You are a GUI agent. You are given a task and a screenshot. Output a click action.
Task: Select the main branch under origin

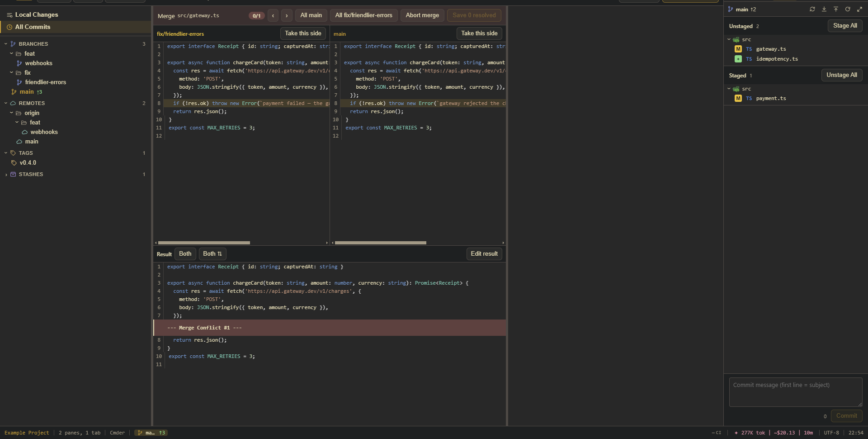click(32, 142)
